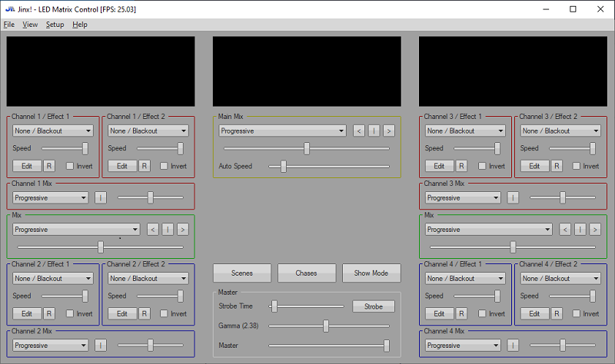Open the Main Mix Progressive dropdown

tap(281, 131)
